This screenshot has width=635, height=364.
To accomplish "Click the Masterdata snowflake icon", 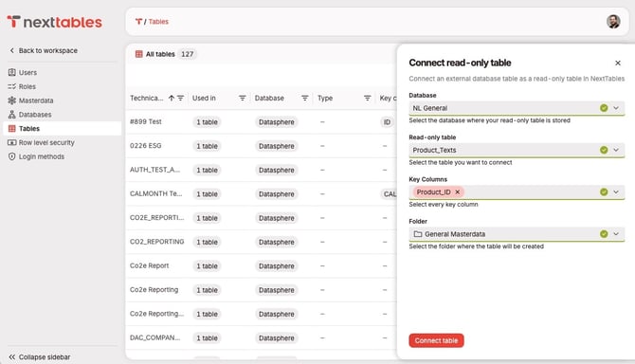I will coord(11,100).
